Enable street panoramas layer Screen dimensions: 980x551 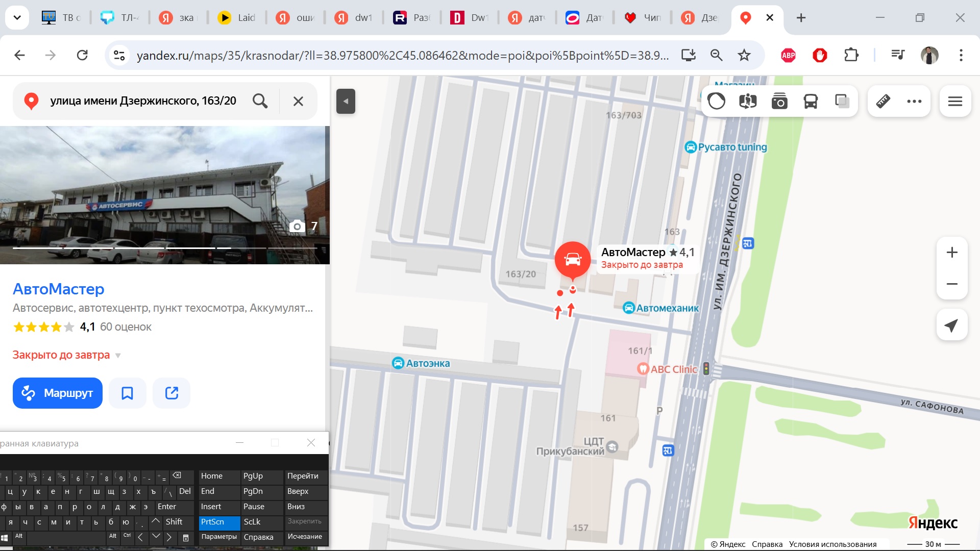click(748, 101)
